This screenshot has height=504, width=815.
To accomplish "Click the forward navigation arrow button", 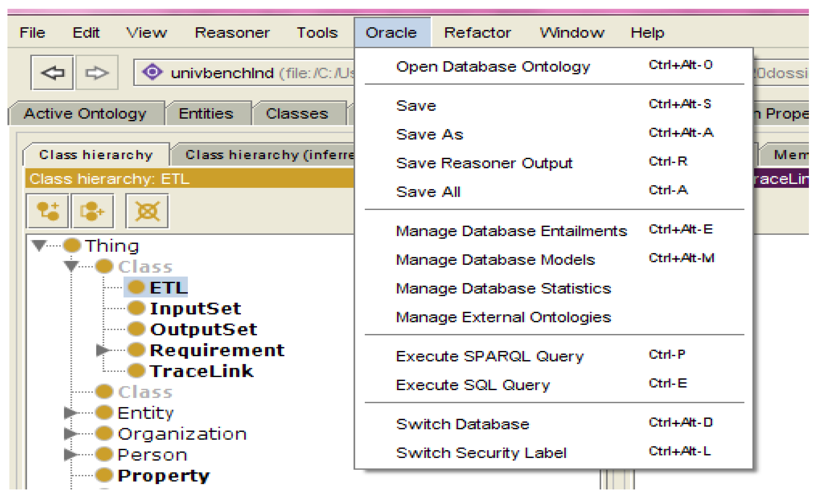I will point(97,73).
